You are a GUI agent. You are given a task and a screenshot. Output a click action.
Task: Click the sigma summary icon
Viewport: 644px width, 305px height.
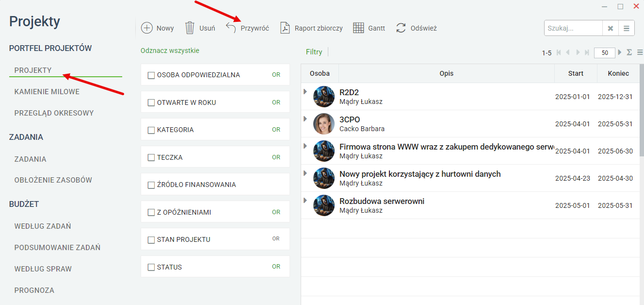[x=629, y=52]
